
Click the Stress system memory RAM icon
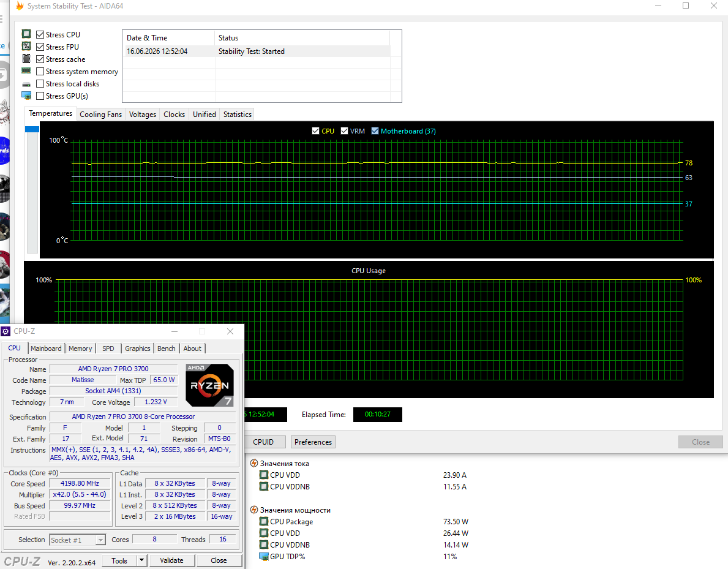[x=26, y=71]
